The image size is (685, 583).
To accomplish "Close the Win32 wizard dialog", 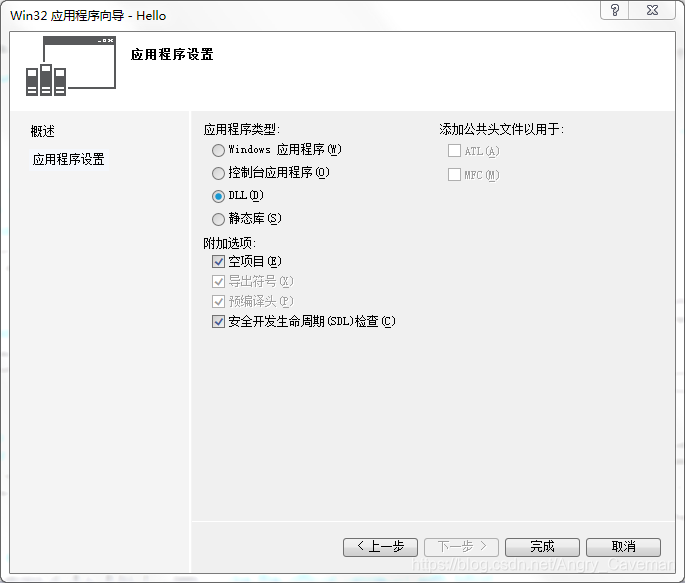I will point(652,10).
